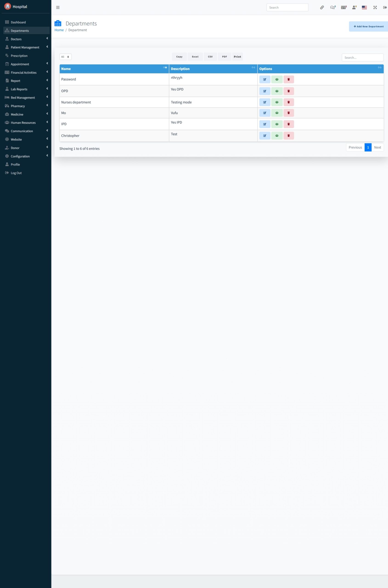
Task: Expand the Lab Reports sidebar menu
Action: pos(26,89)
